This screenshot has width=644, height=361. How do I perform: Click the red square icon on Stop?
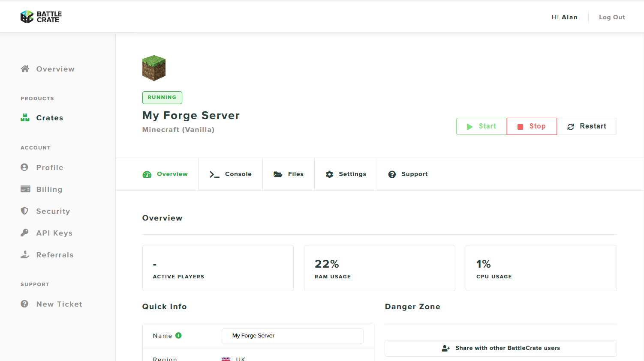pyautogui.click(x=520, y=127)
